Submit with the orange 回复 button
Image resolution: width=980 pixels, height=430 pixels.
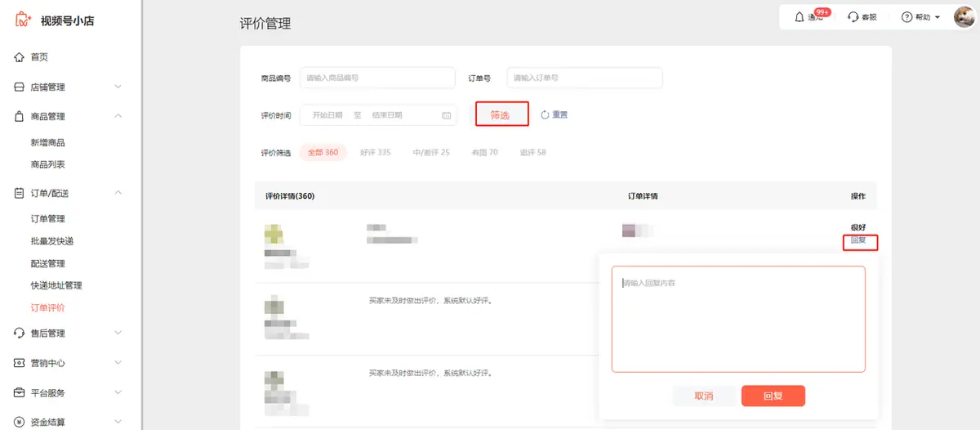(773, 396)
